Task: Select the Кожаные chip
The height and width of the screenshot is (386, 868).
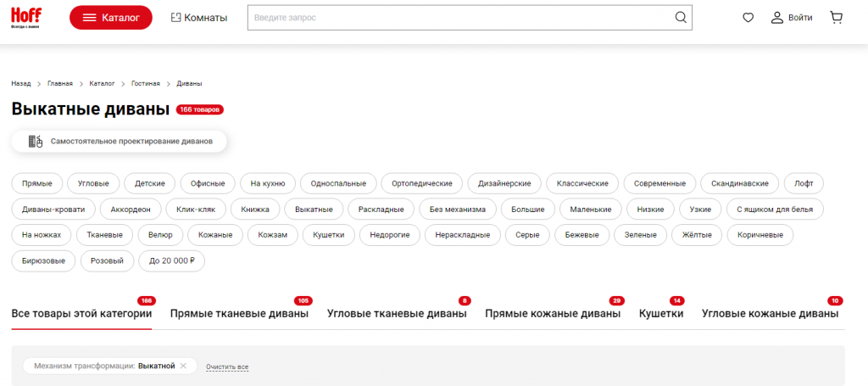Action: pyautogui.click(x=215, y=235)
